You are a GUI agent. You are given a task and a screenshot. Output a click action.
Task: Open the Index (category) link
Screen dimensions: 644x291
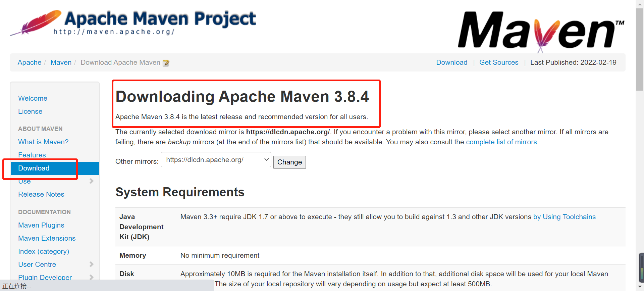44,251
